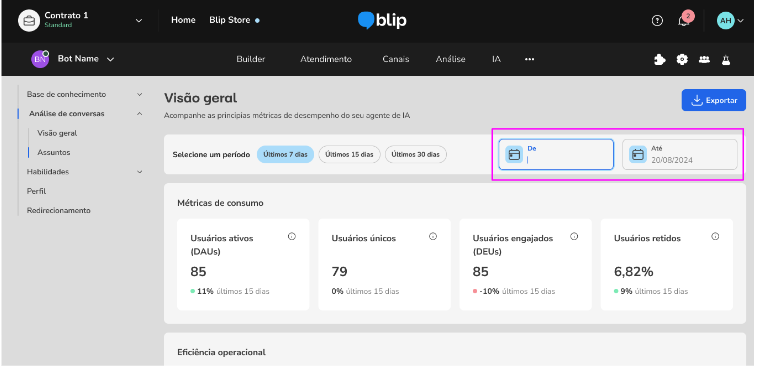Screen dimensions: 759x371
Task: Click the calendar icon in the Até field
Action: (x=638, y=155)
